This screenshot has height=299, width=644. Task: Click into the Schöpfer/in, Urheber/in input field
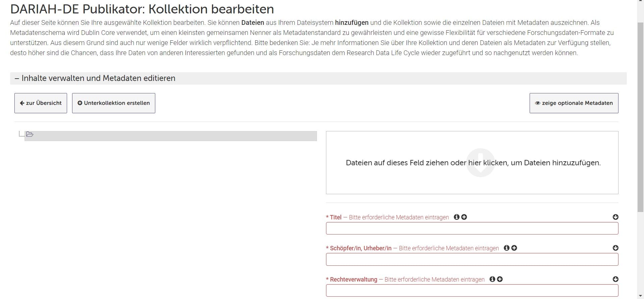pyautogui.click(x=472, y=259)
